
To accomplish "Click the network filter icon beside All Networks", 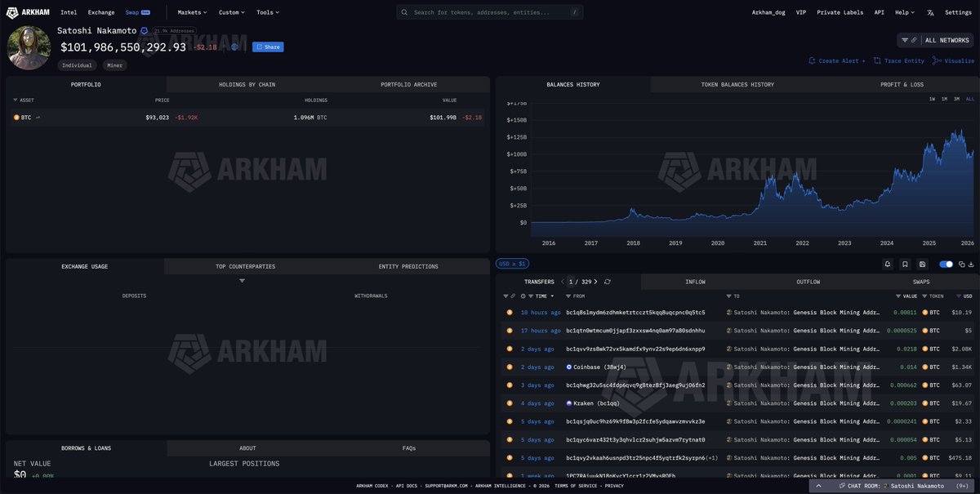I will point(905,40).
